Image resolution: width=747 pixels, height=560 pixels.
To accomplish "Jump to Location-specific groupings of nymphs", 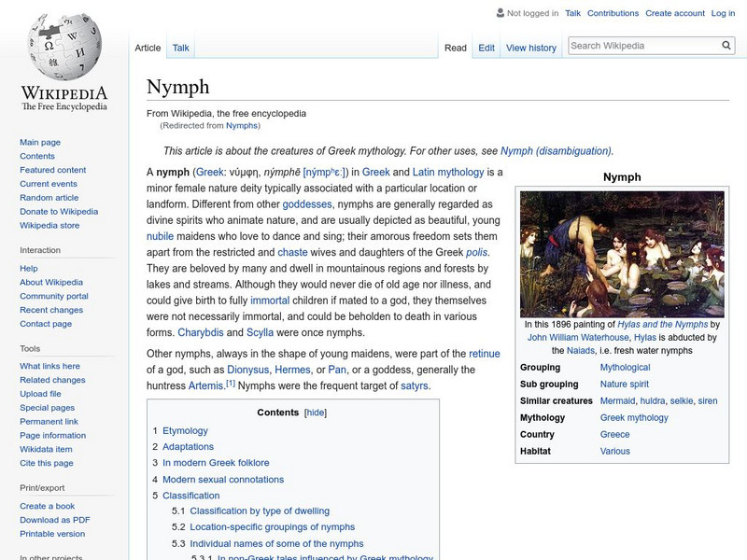I will click(272, 526).
